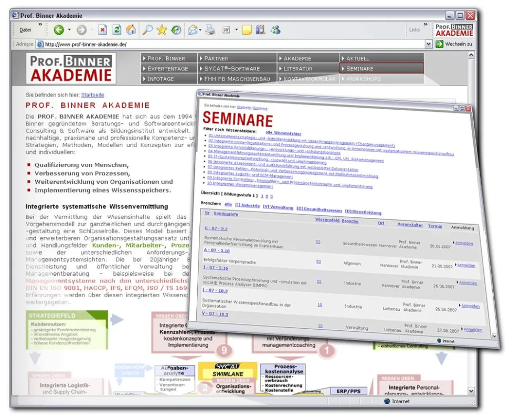Open the Literatur navigation item

[x=308, y=69]
